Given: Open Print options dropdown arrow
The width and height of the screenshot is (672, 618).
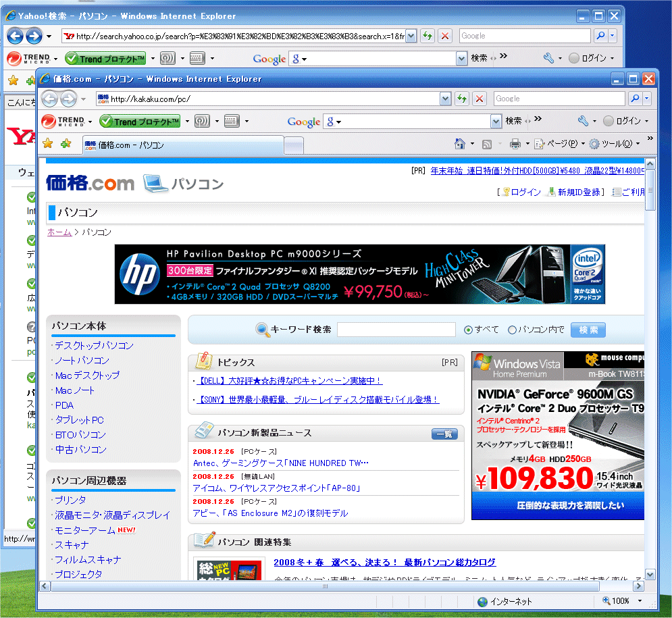Looking at the screenshot, I should click(x=527, y=144).
